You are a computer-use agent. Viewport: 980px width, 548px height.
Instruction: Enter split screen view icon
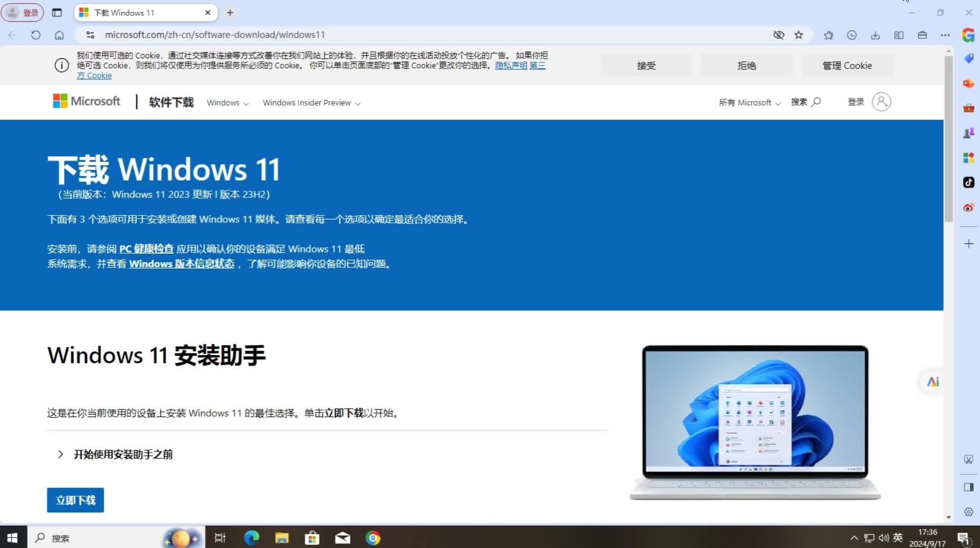[x=899, y=35]
